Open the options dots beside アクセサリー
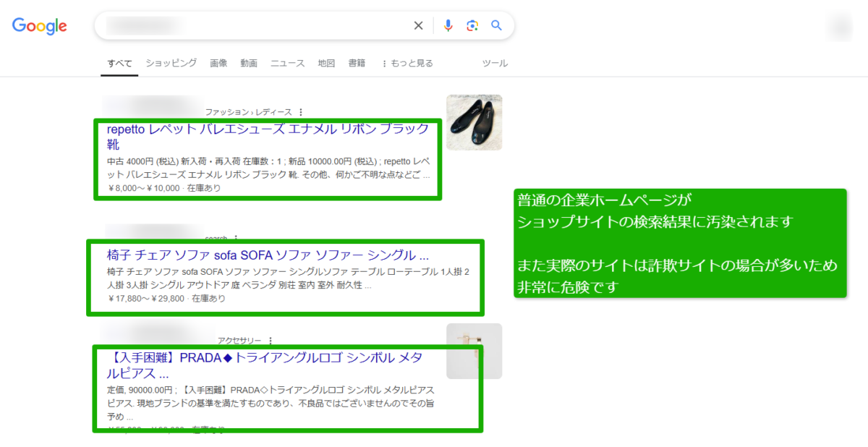Screen dimensions: 868x447 pyautogui.click(x=271, y=340)
